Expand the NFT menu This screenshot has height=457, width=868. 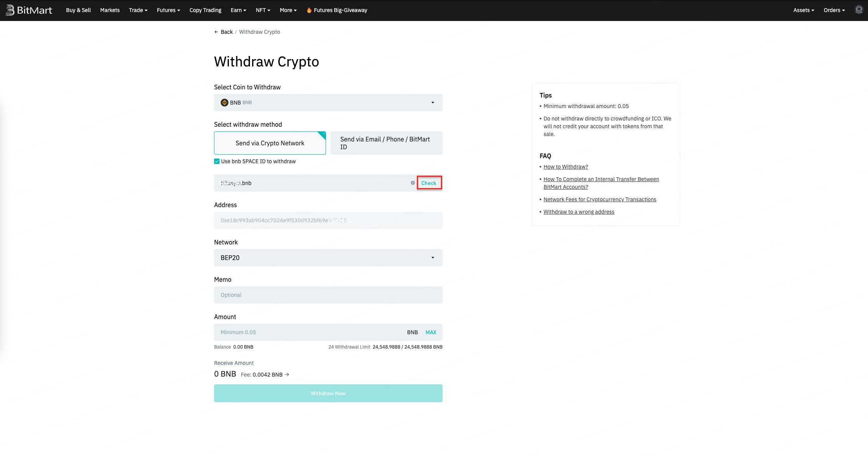coord(263,10)
